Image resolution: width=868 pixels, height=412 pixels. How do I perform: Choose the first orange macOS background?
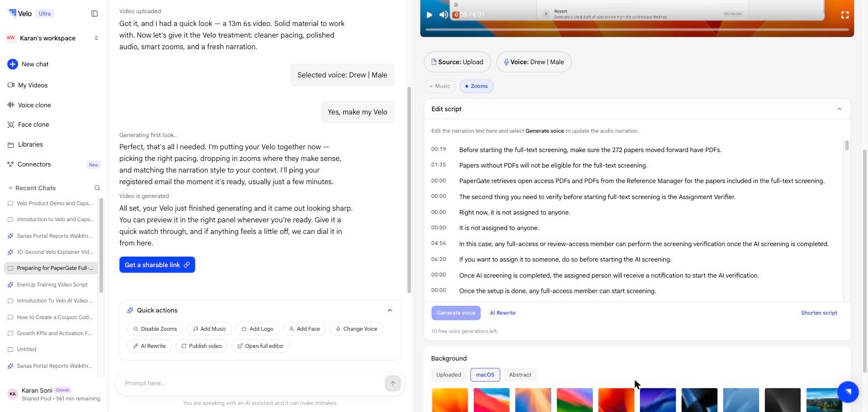(x=449, y=400)
